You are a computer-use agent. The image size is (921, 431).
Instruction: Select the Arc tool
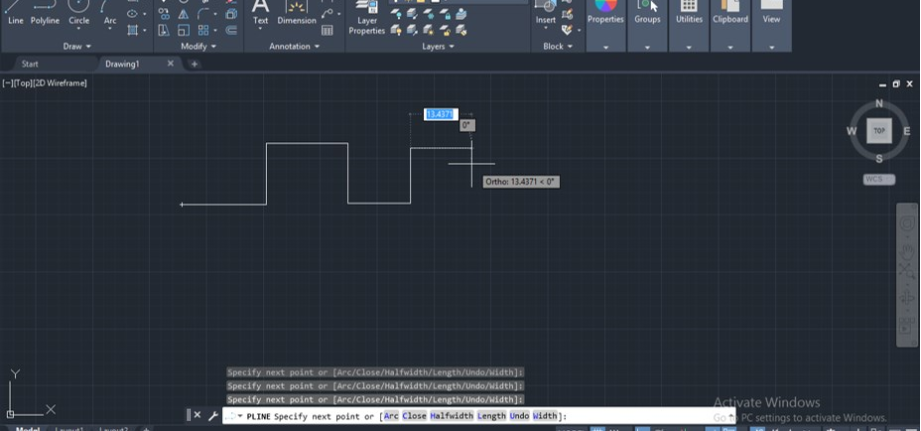(x=110, y=13)
